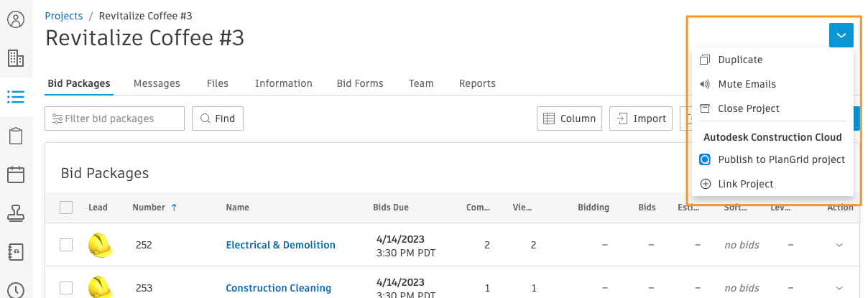Click the 'no bids' cell in row 252

742,245
